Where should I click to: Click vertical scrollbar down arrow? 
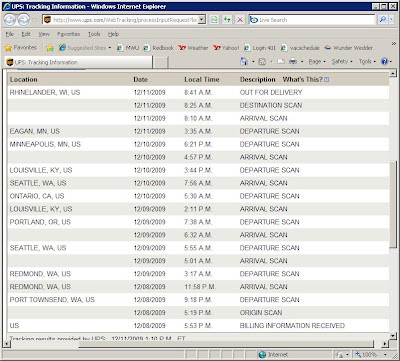[x=393, y=335]
